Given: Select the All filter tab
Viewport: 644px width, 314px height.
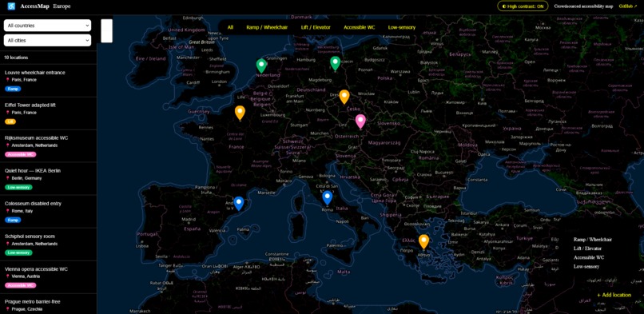Looking at the screenshot, I should click(x=230, y=27).
